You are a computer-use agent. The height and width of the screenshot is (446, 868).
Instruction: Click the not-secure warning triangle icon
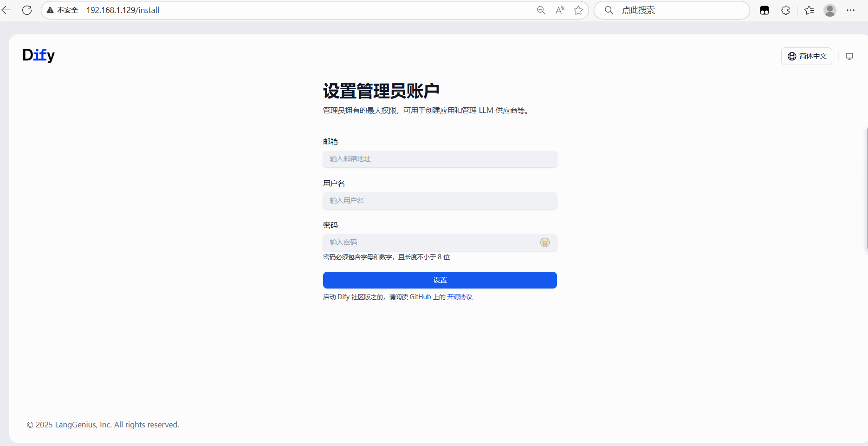tap(50, 10)
